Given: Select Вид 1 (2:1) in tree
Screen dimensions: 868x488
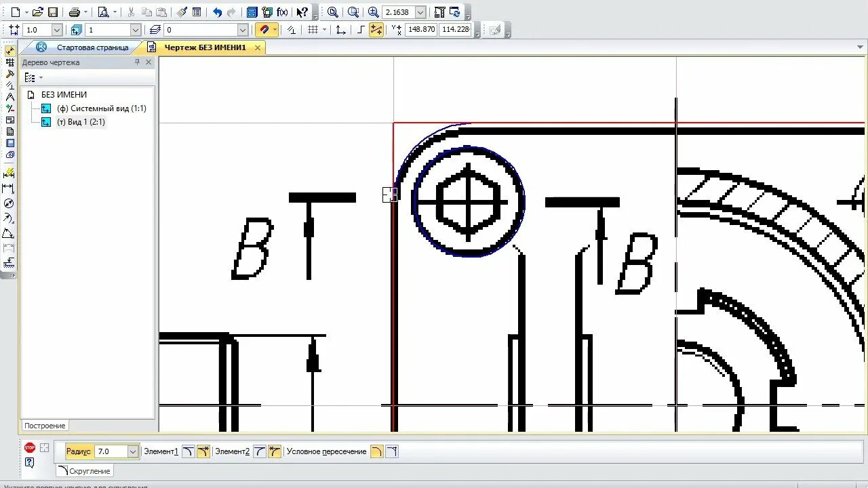Looking at the screenshot, I should pos(81,122).
